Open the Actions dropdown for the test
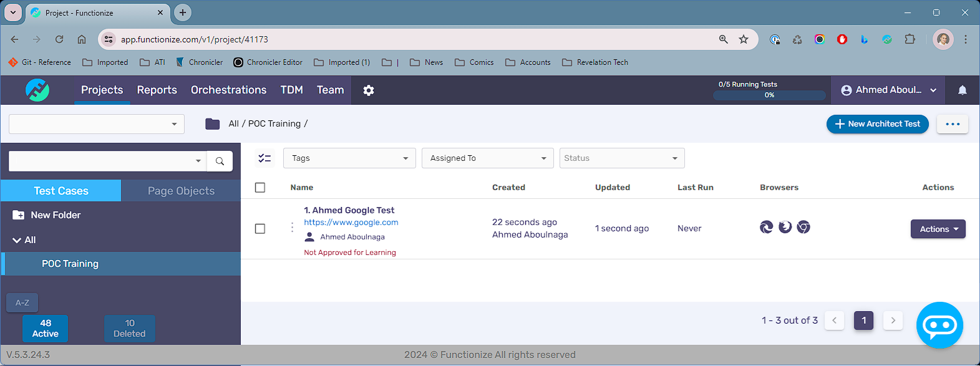 coord(938,229)
